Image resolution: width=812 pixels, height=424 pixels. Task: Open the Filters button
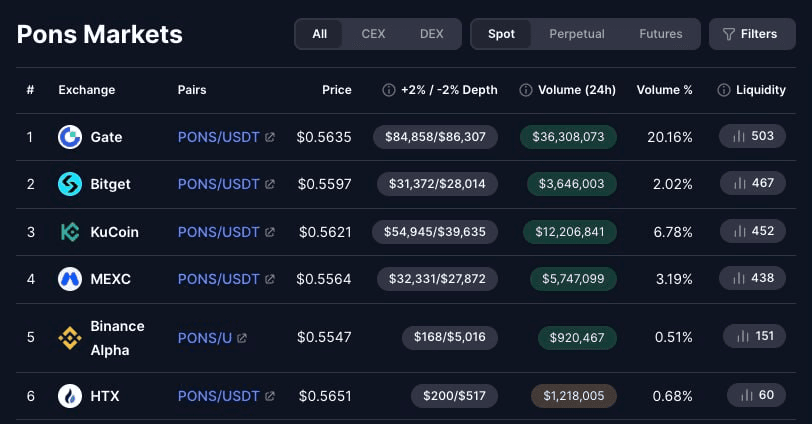(x=752, y=34)
